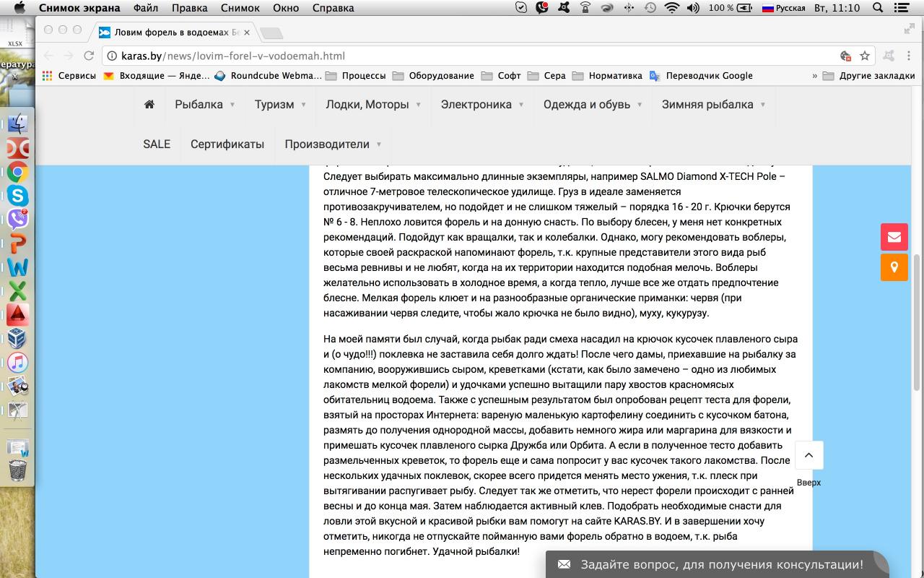Viewport: 924px width, 578px height.
Task: Open the SALE page link
Action: coord(157,144)
